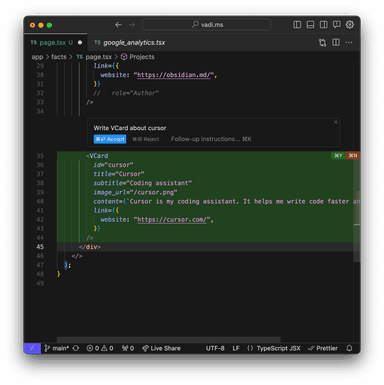
Task: Click the VCard tag on line 35
Action: [x=97, y=156]
